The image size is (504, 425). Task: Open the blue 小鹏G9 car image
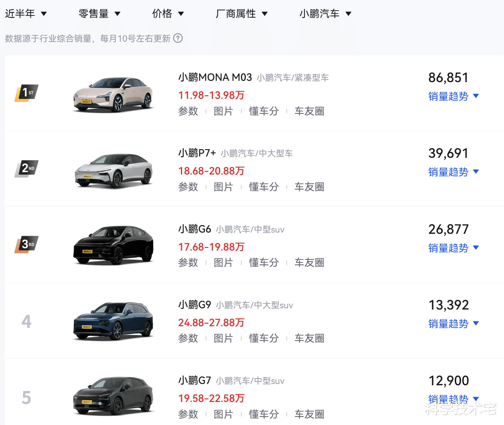click(113, 321)
